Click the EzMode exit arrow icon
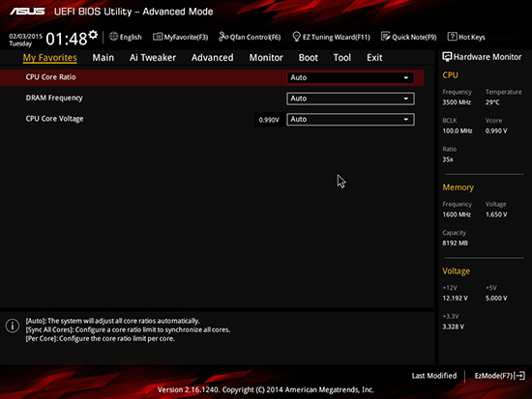This screenshot has height=399, width=532. 520,376
